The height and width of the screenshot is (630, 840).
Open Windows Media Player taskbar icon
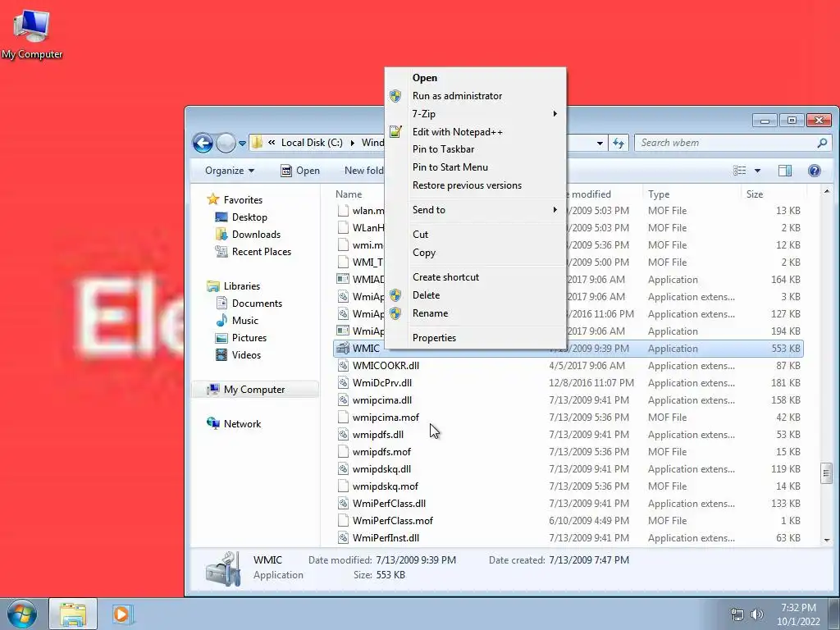(122, 614)
